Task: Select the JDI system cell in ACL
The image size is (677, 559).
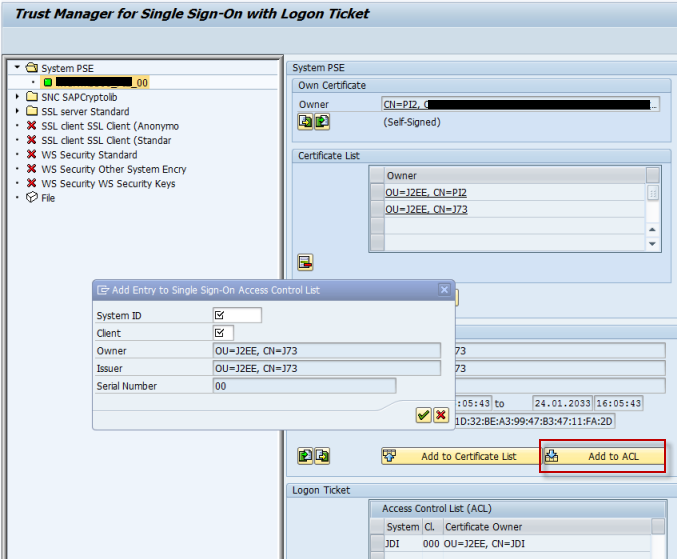Action: [x=402, y=543]
